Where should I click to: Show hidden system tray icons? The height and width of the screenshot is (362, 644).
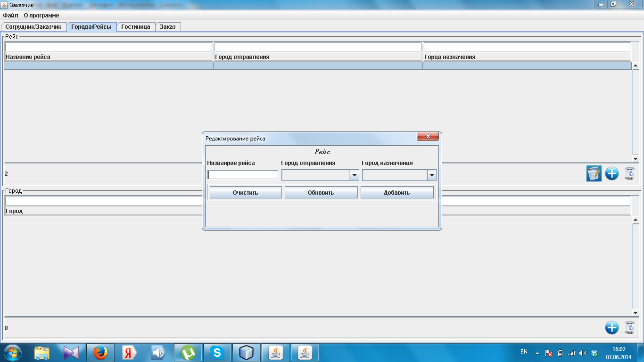[537, 353]
